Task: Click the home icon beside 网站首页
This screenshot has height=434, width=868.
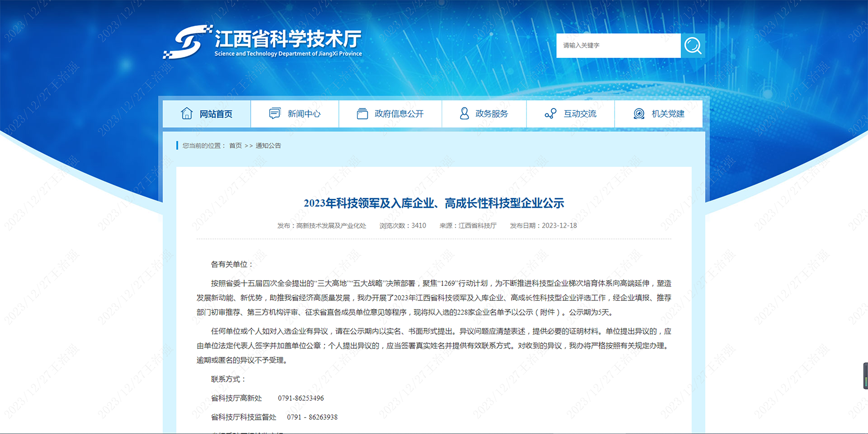Action: click(187, 113)
